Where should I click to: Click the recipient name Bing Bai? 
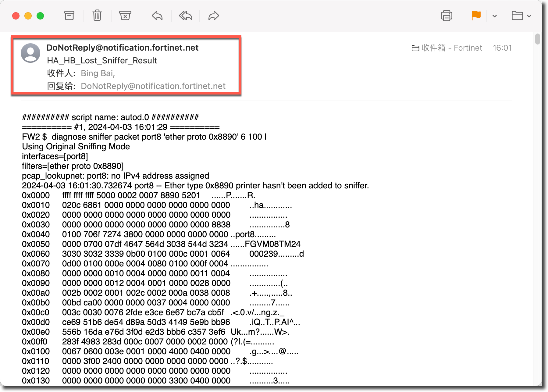pos(97,73)
